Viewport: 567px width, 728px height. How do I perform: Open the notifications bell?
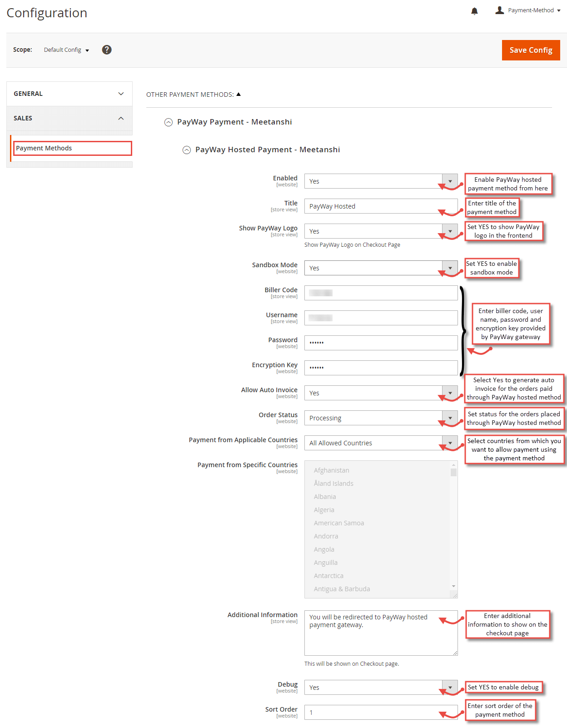tap(474, 11)
